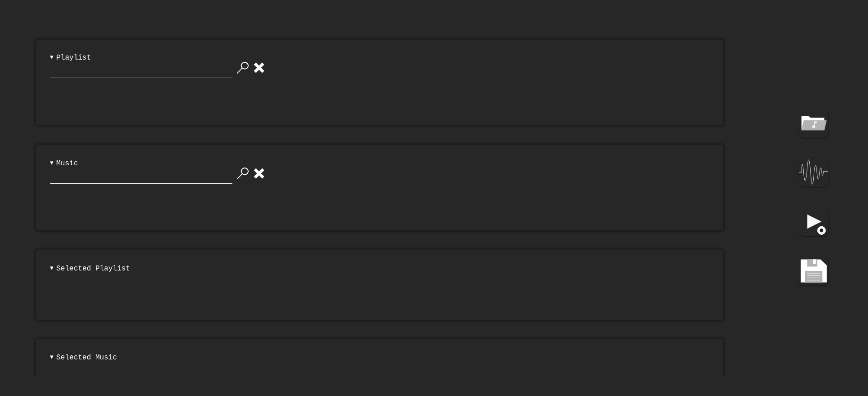Click the audio waveform icon
The image size is (868, 396).
click(813, 172)
